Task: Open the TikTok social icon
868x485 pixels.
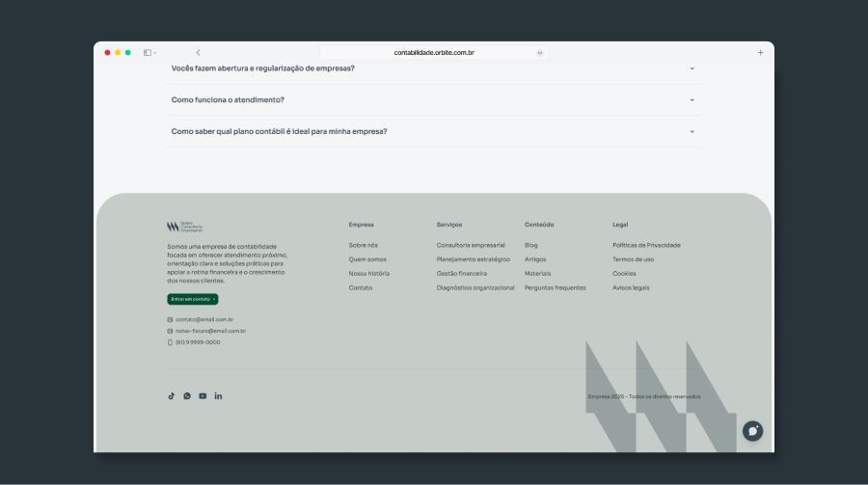Action: point(172,396)
